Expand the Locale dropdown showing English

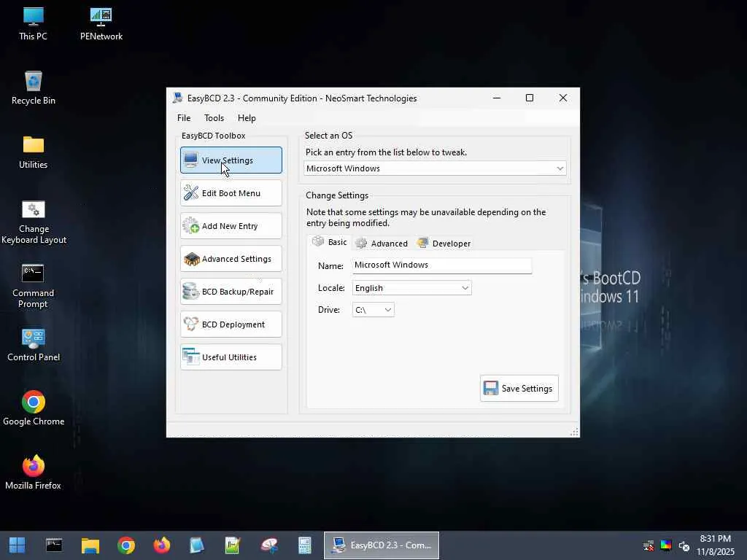click(x=412, y=288)
